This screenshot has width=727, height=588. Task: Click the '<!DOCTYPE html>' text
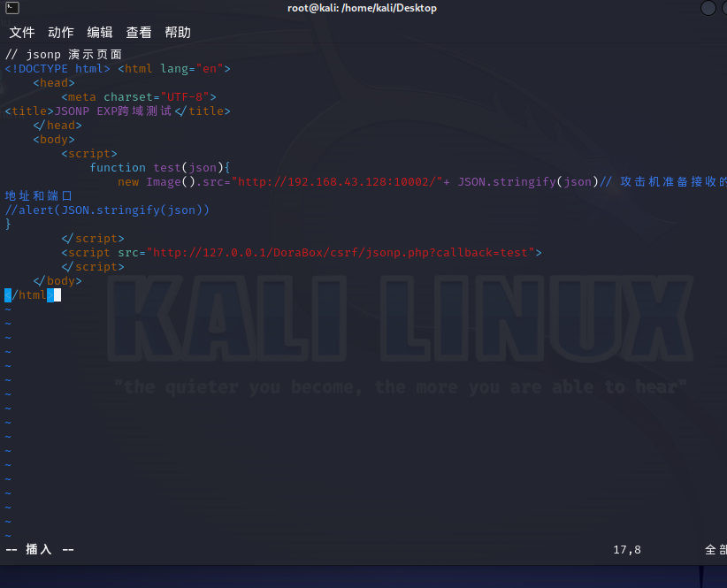(x=57, y=69)
